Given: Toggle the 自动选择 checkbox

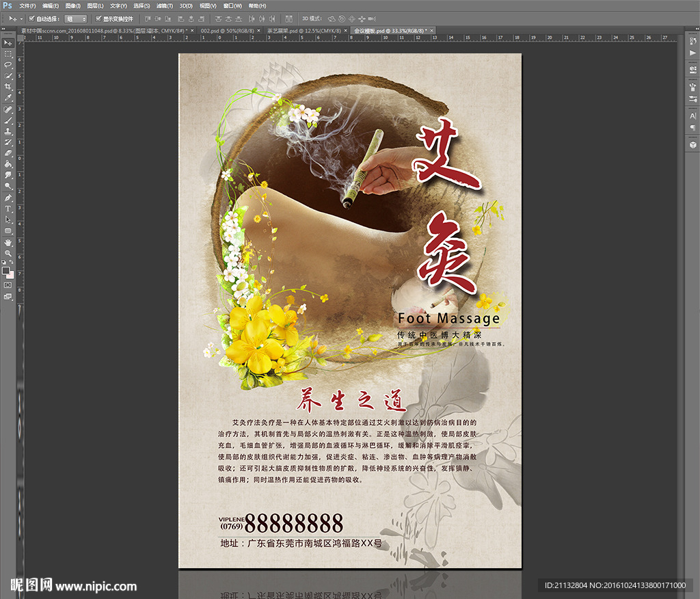Looking at the screenshot, I should (x=31, y=18).
